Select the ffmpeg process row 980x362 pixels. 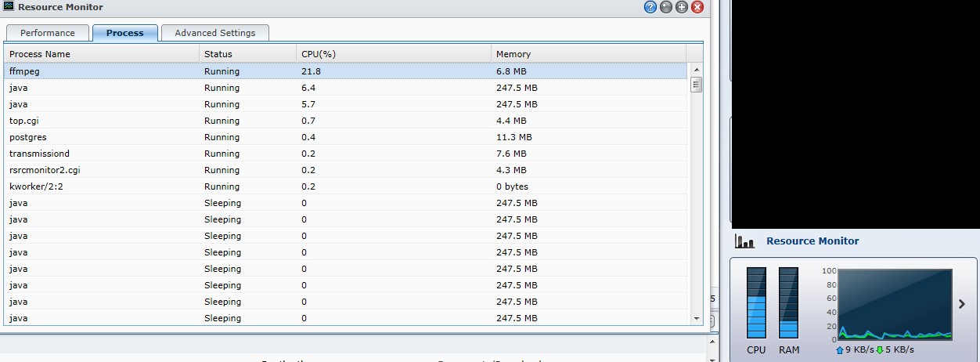pyautogui.click(x=345, y=71)
